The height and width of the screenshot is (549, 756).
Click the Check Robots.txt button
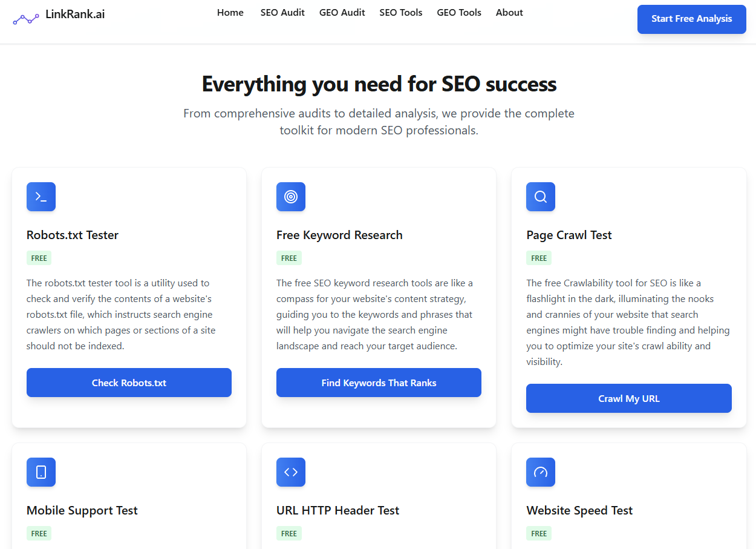pos(129,383)
